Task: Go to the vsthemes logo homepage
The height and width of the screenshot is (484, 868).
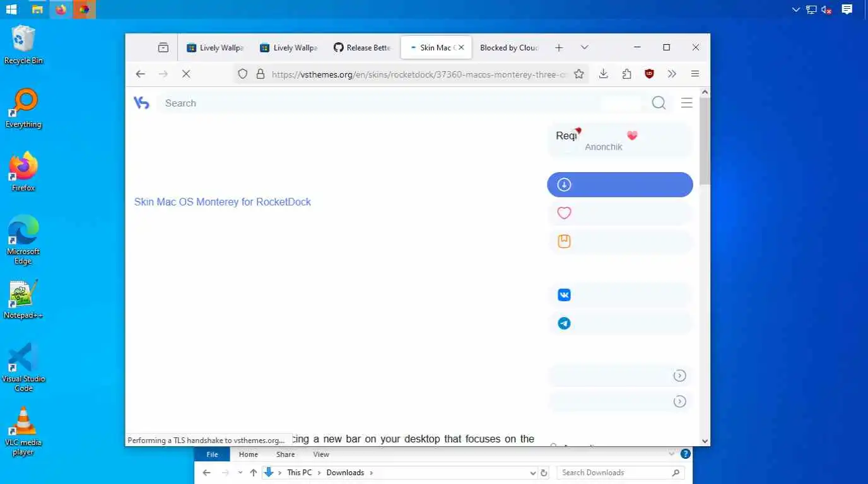Action: click(x=141, y=103)
